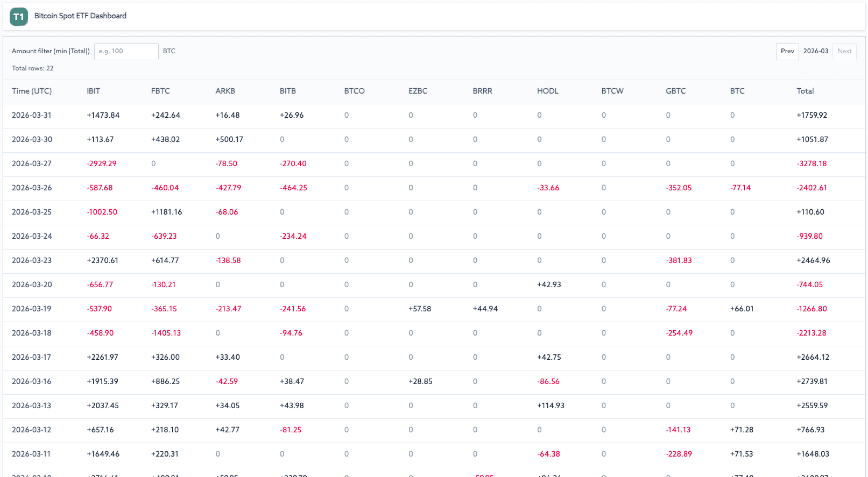Click the 2026-03-20 date cell

(32, 285)
